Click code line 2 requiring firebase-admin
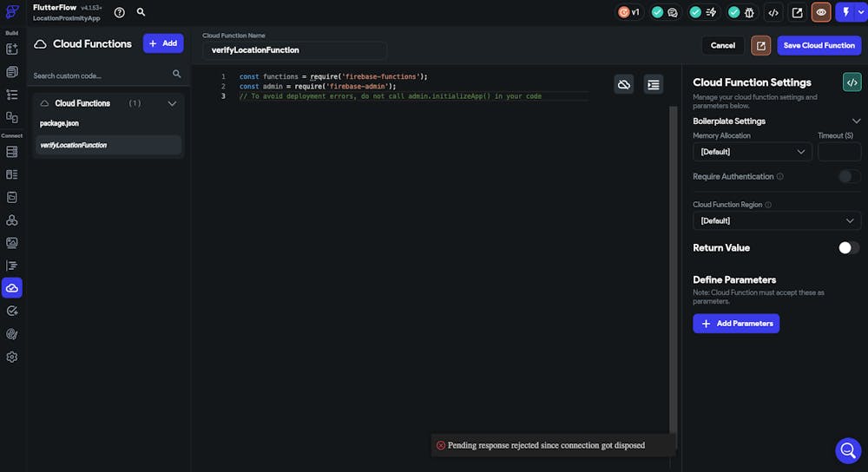This screenshot has width=868, height=472. (318, 86)
